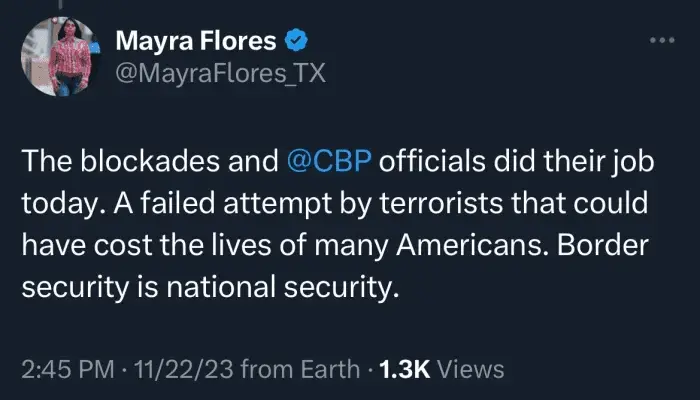Image resolution: width=700 pixels, height=400 pixels.
Task: Open Mayra Flores profile picture
Action: point(59,57)
